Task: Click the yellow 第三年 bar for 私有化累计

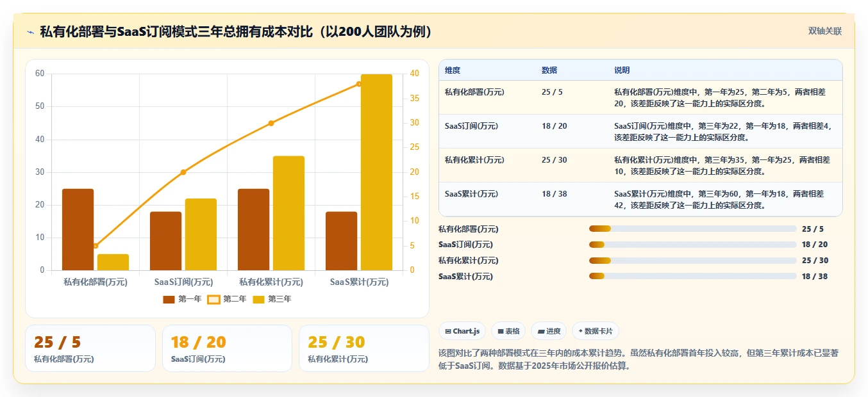Action: (x=288, y=213)
